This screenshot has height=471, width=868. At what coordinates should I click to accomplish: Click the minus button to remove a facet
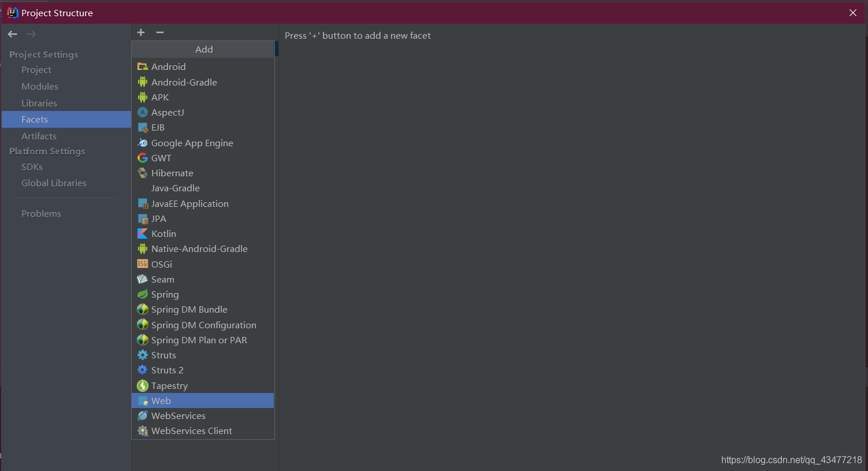pyautogui.click(x=160, y=32)
